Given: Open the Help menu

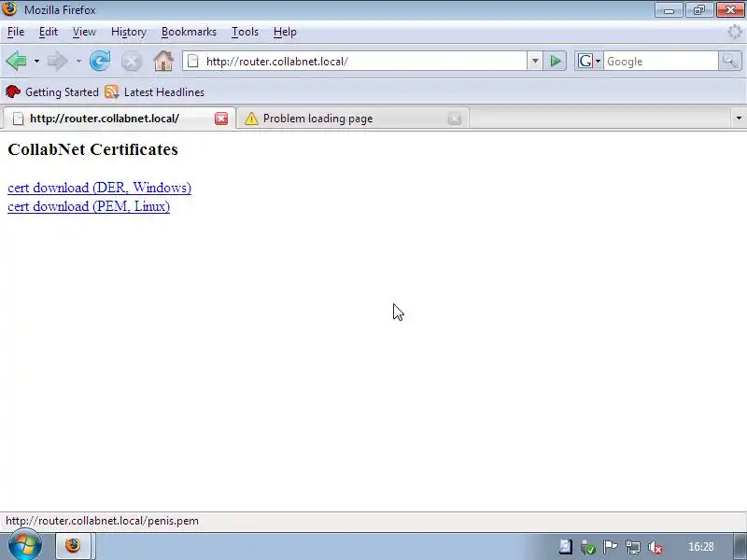Looking at the screenshot, I should point(285,32).
